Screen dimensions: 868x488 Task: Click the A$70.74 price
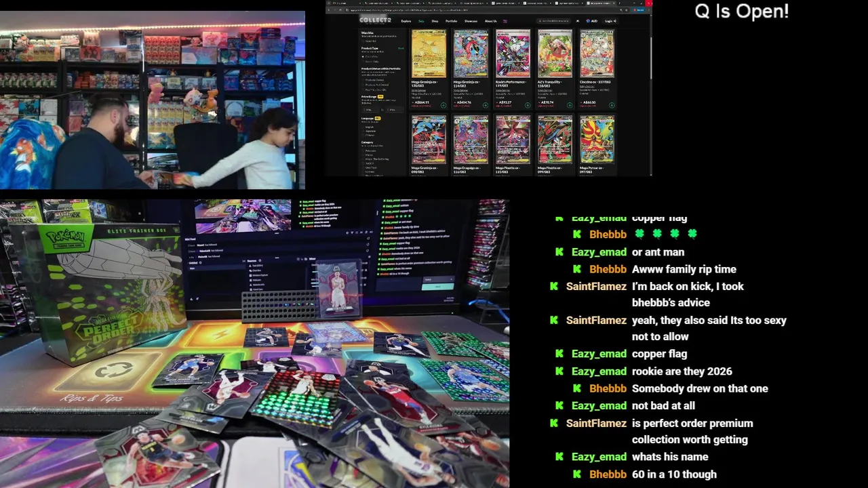(x=547, y=102)
